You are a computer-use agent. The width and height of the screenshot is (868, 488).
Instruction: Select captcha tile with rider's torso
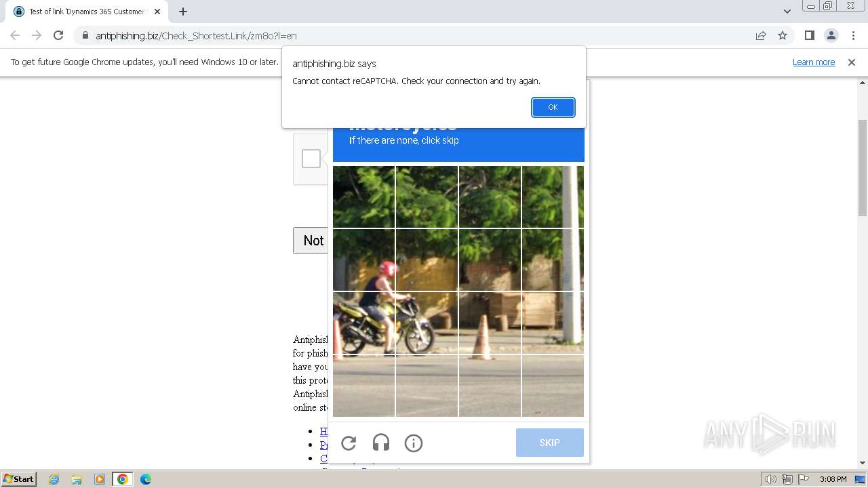coord(364,323)
